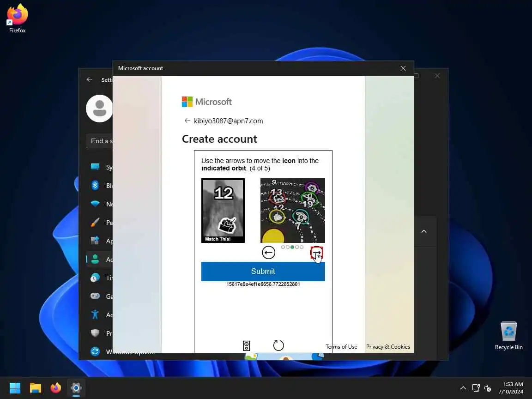Image resolution: width=532 pixels, height=399 pixels.
Task: Click the puzzle ID code text below Submit
Action: (263, 284)
